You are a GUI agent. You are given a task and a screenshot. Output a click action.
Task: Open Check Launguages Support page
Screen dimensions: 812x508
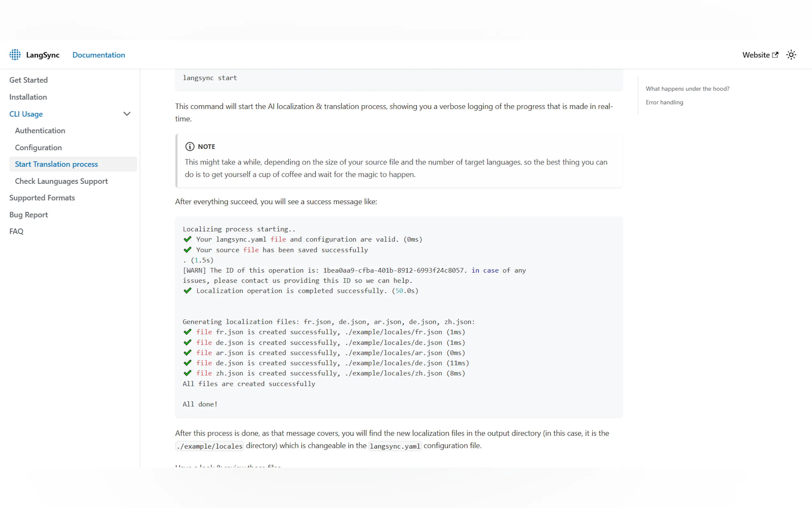[x=61, y=181]
